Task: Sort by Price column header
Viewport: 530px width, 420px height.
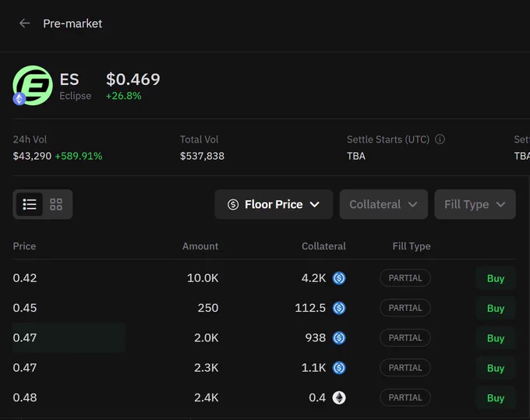Action: coord(24,246)
